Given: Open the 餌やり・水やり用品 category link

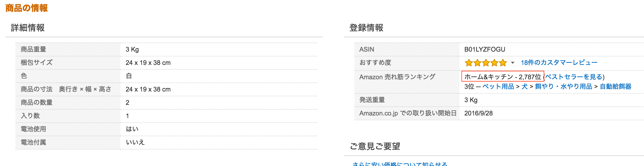Looking at the screenshot, I should tap(563, 86).
